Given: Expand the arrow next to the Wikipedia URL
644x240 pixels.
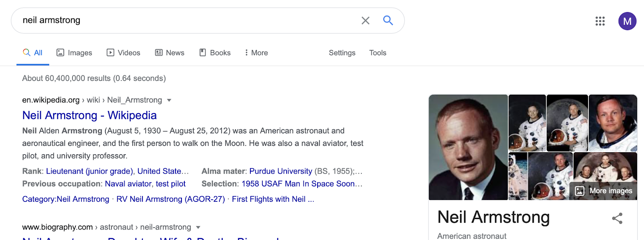Looking at the screenshot, I should tap(169, 100).
